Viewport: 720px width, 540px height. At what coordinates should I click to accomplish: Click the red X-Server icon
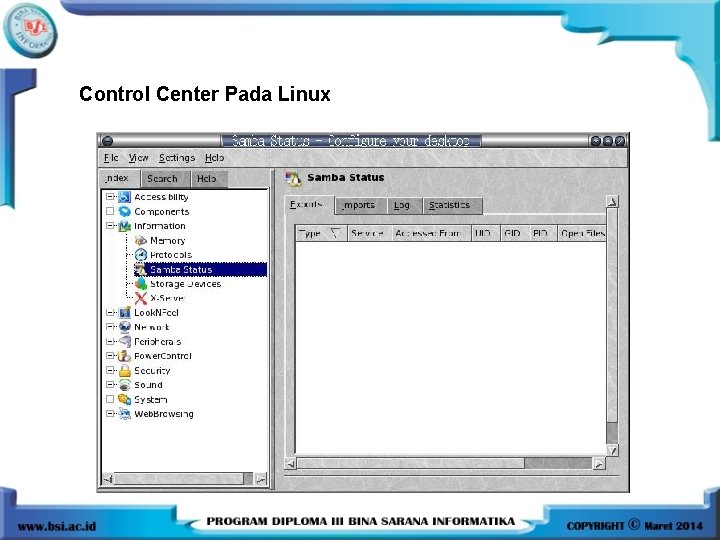click(x=141, y=298)
